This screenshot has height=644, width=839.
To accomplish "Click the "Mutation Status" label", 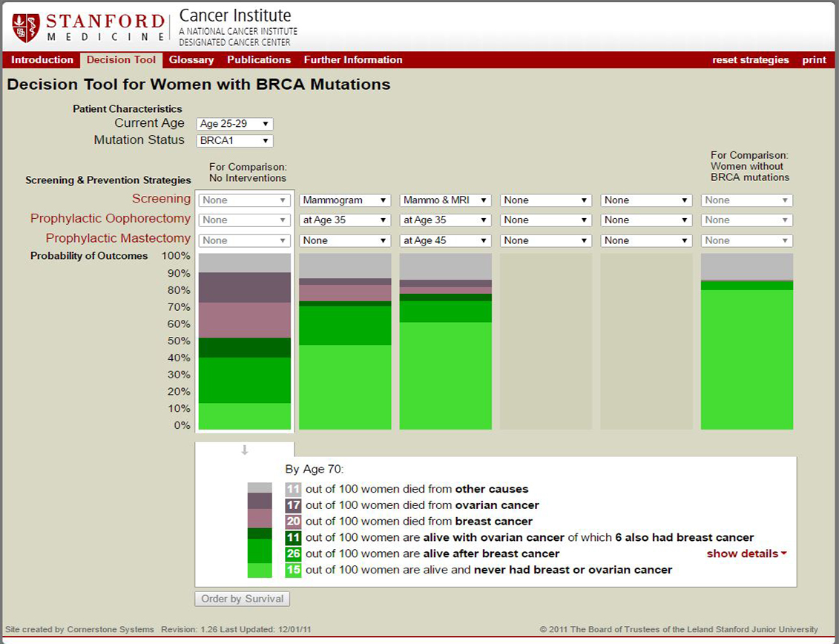I will (139, 140).
